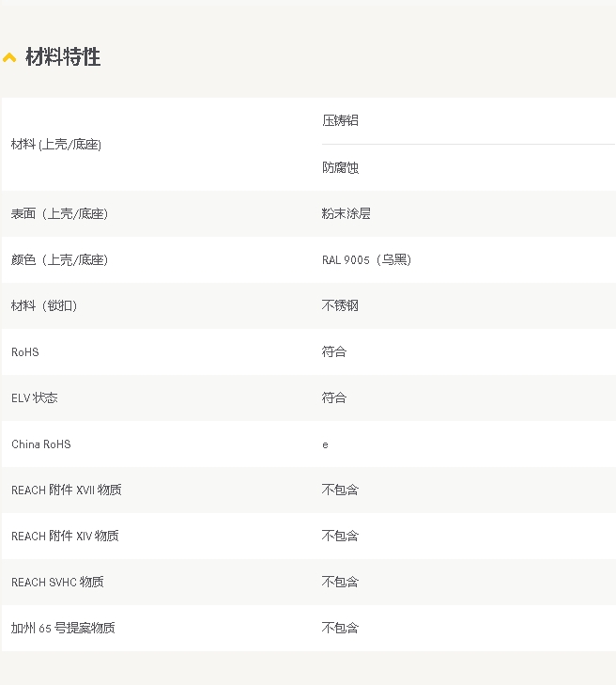Click the 材料特性 section heading
616x685 pixels.
point(63,57)
